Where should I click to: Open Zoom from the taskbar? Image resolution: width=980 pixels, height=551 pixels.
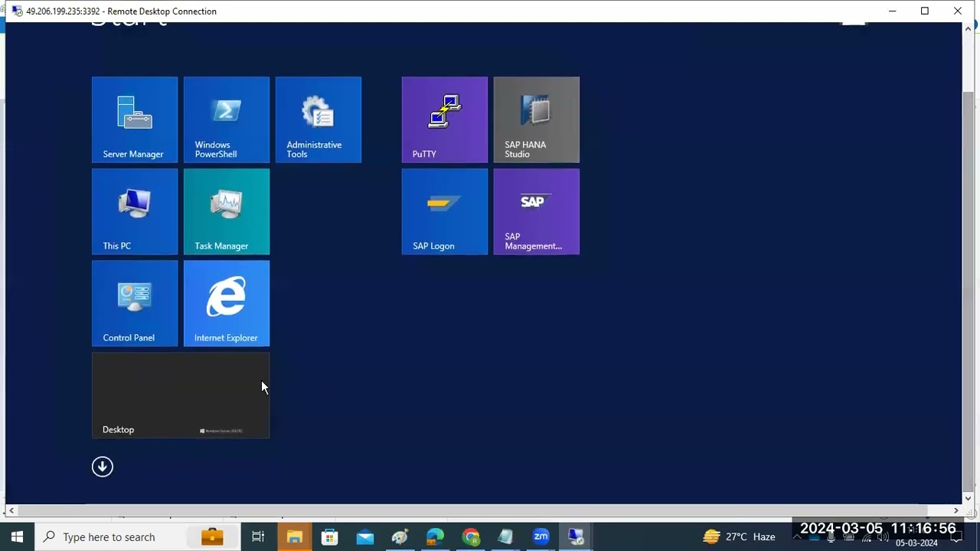541,536
